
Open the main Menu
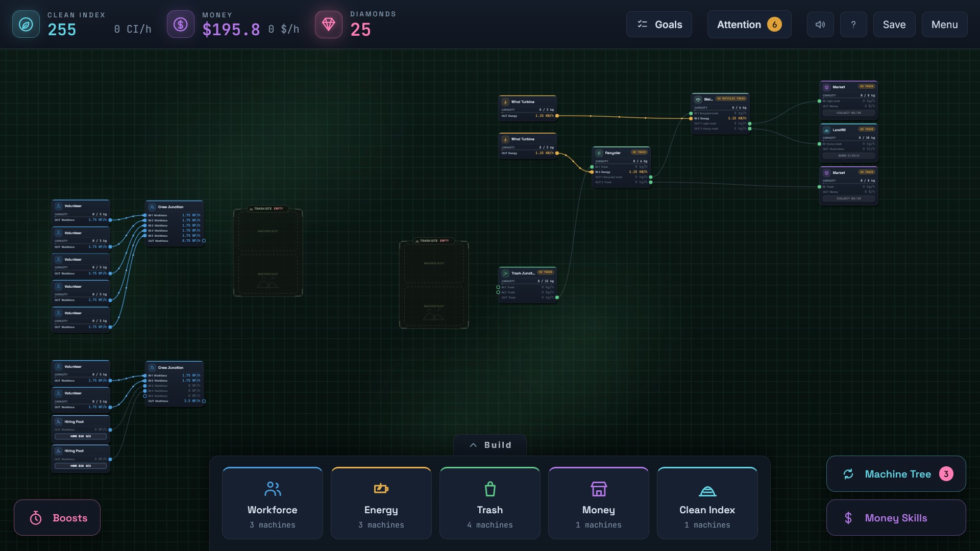tap(944, 24)
